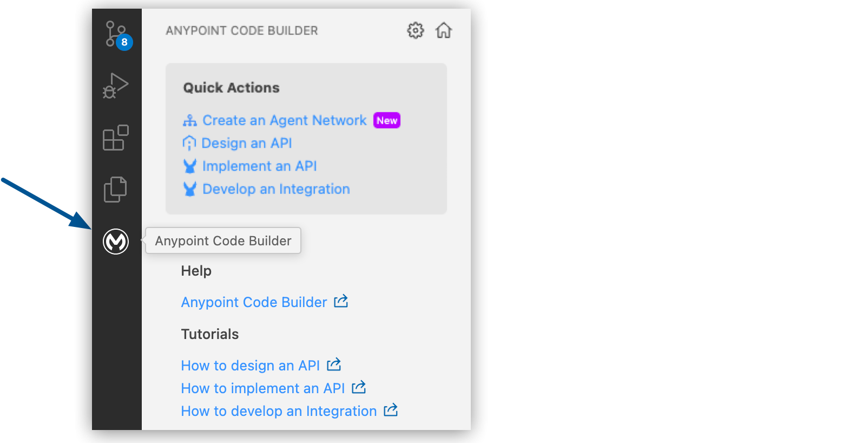
Task: Click the New badge on Create an Agent Network
Action: pos(386,120)
